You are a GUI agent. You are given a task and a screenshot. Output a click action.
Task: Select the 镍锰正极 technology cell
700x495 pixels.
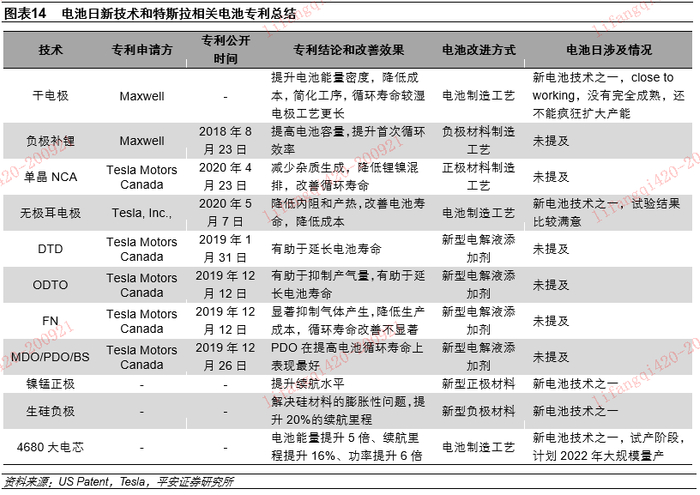pyautogui.click(x=50, y=384)
